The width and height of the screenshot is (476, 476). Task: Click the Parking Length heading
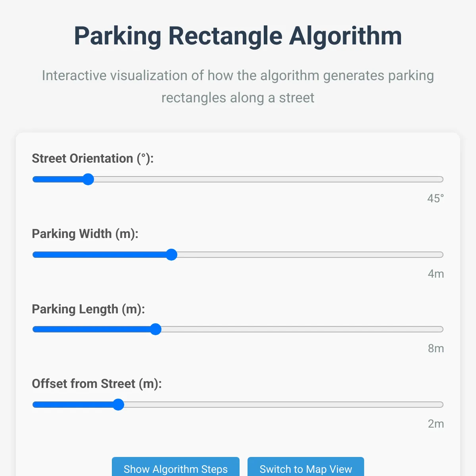pos(88,309)
